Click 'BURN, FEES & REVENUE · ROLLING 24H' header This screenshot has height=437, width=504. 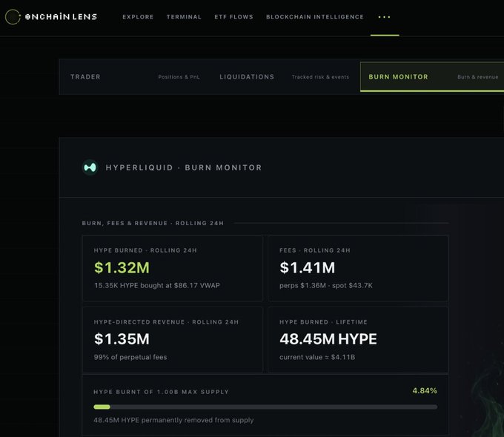pyautogui.click(x=153, y=223)
